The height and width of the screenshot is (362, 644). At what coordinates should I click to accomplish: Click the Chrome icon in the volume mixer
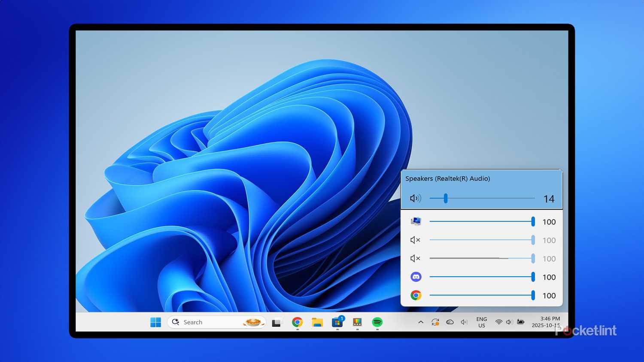click(x=416, y=296)
